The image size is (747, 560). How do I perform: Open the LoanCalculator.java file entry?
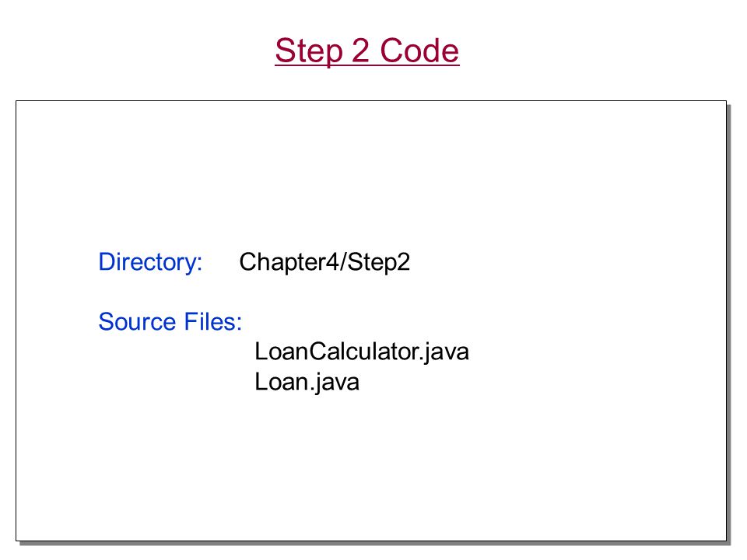tap(362, 352)
